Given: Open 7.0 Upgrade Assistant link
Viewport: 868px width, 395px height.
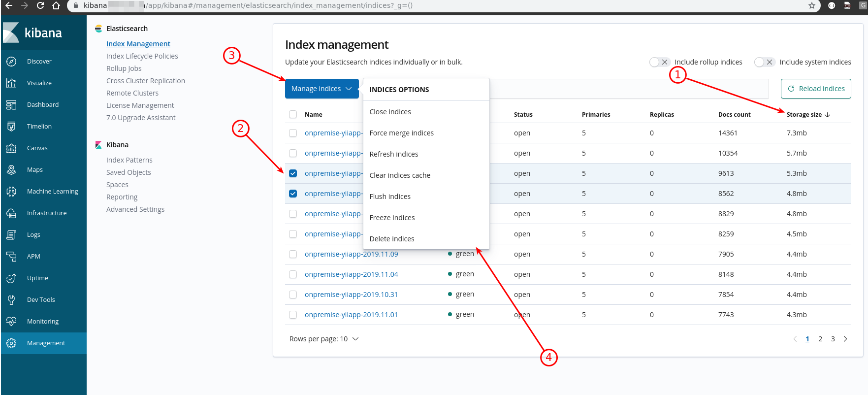Looking at the screenshot, I should point(141,118).
